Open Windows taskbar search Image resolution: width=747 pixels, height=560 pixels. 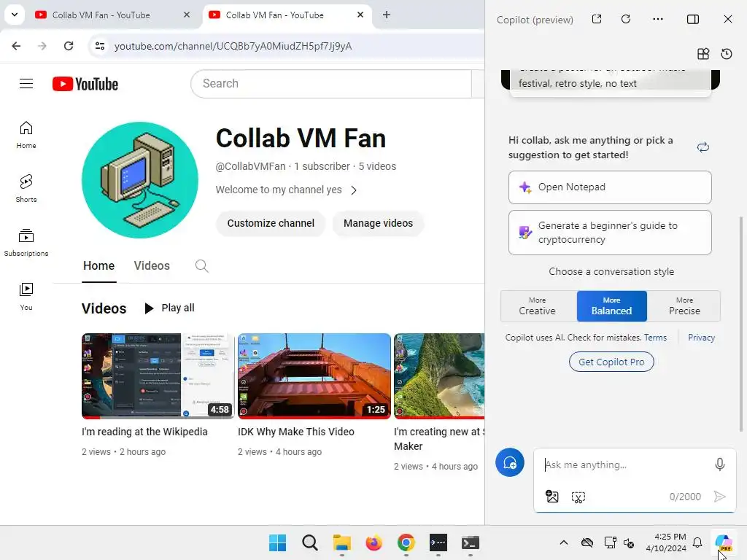pos(309,542)
